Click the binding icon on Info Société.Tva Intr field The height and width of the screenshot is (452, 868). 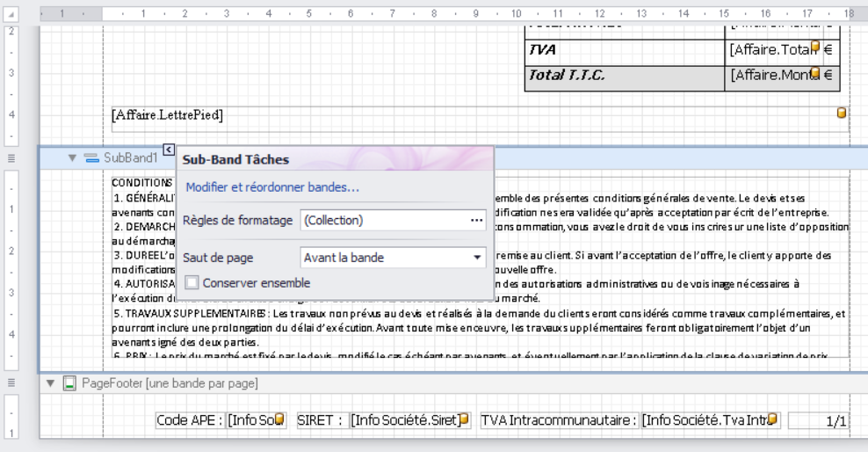tap(773, 420)
